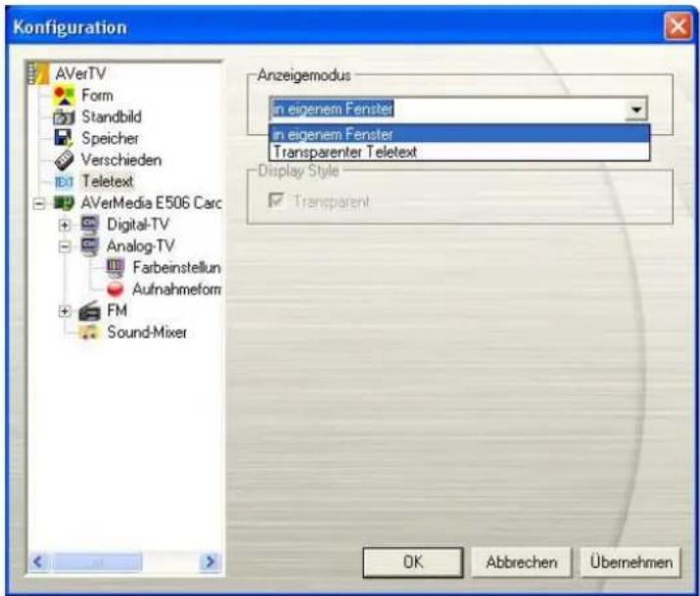Expand the FM node
This screenshot has height=596, width=700.
[x=65, y=311]
